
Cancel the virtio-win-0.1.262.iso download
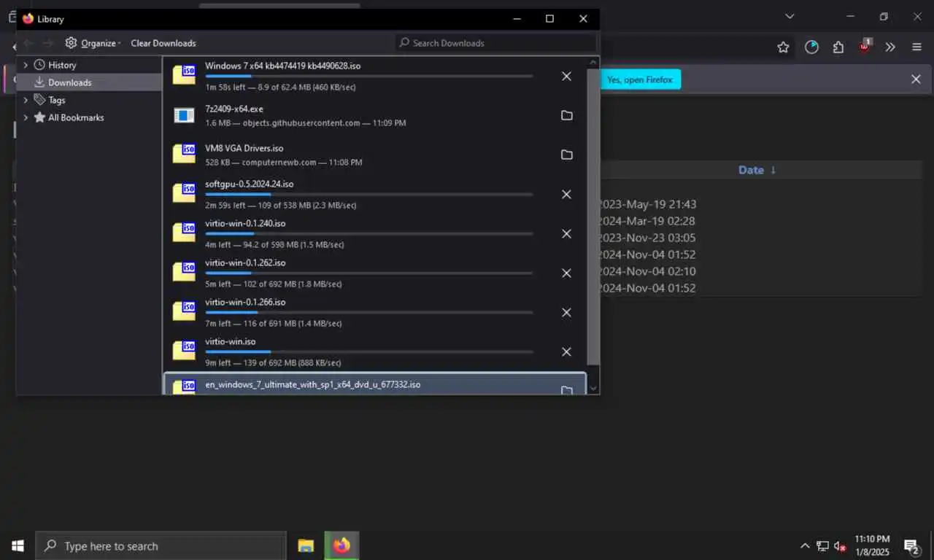pos(566,273)
